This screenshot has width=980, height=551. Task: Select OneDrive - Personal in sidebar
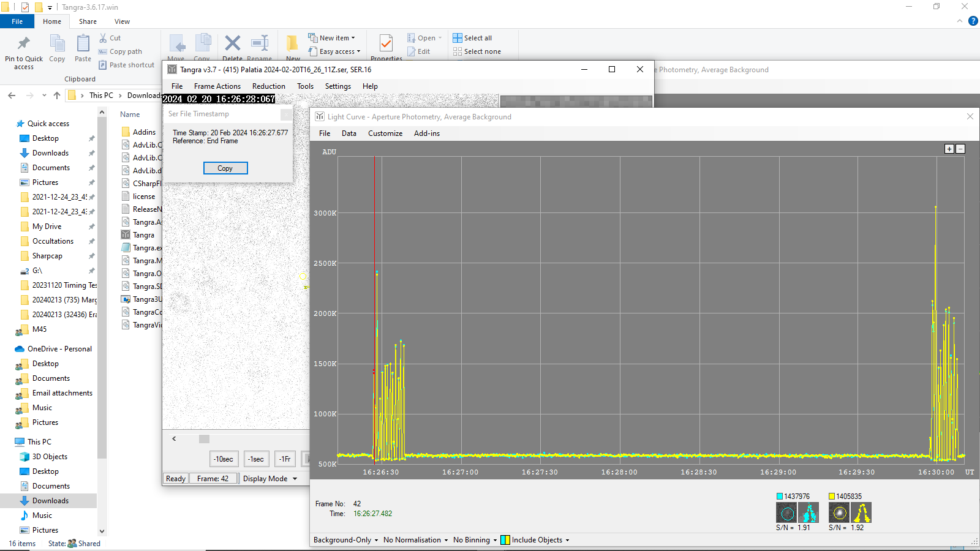pyautogui.click(x=59, y=349)
